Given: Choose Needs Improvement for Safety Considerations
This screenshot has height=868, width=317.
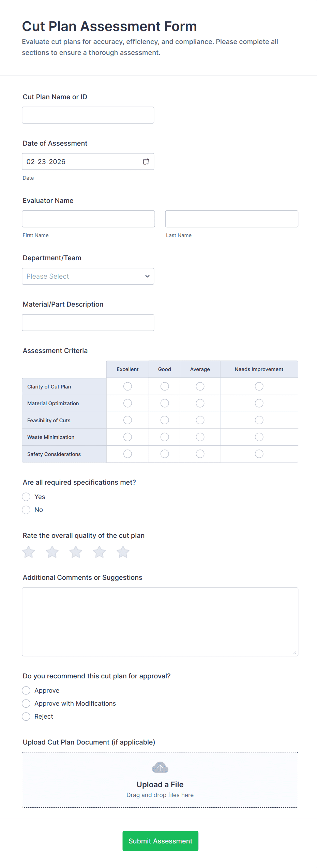Looking at the screenshot, I should [259, 454].
